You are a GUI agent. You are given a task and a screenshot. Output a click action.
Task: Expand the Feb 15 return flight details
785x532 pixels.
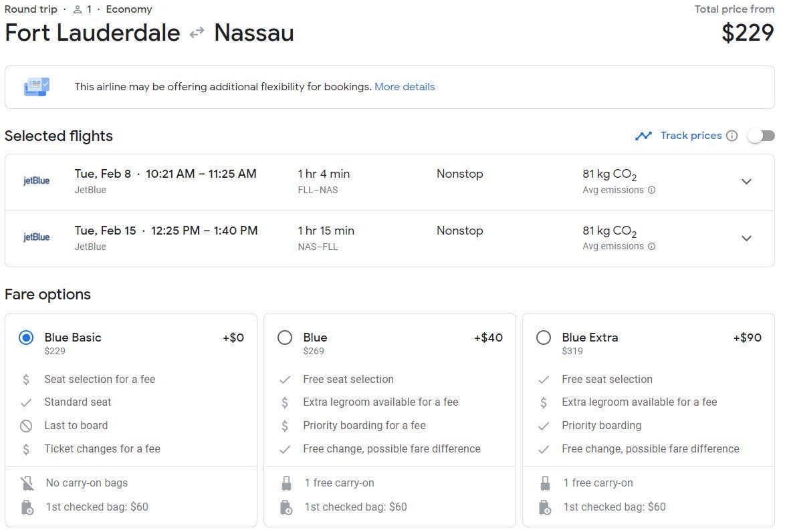pos(746,239)
